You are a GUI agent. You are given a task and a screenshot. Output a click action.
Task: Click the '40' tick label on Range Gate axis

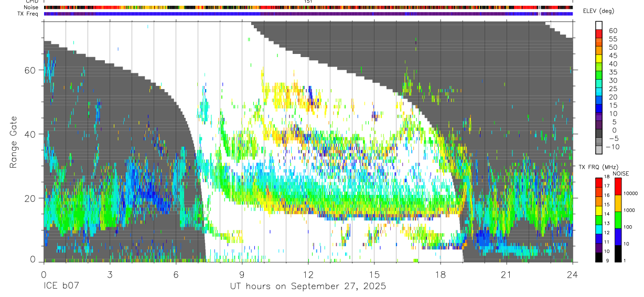(x=30, y=134)
